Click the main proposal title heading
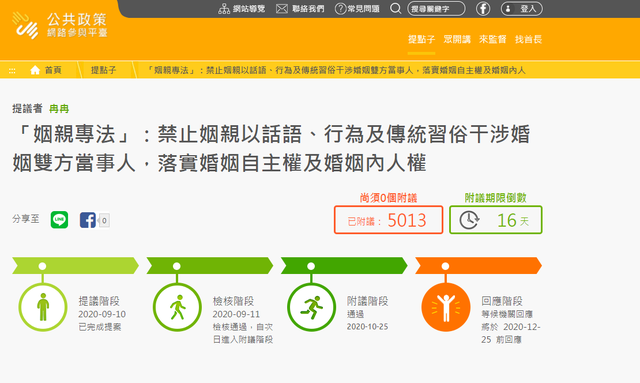Screen dimensions: 640x383 click(271, 149)
